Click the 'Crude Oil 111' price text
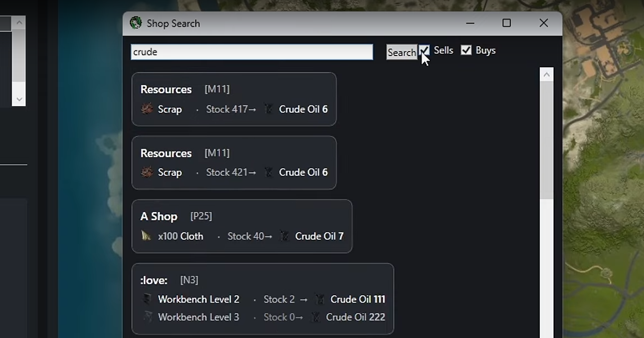Image resolution: width=644 pixels, height=338 pixels. tap(358, 299)
